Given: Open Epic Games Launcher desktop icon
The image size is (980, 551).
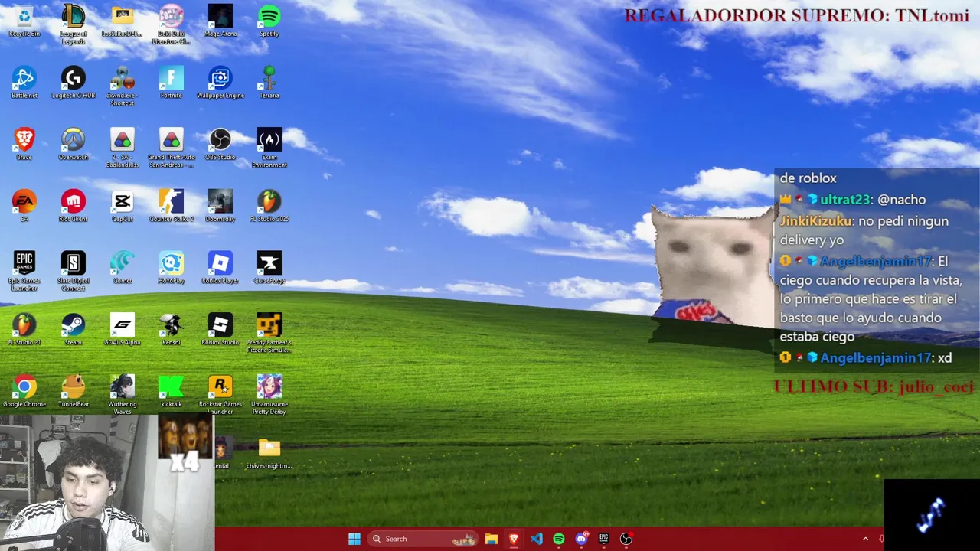Looking at the screenshot, I should (24, 272).
